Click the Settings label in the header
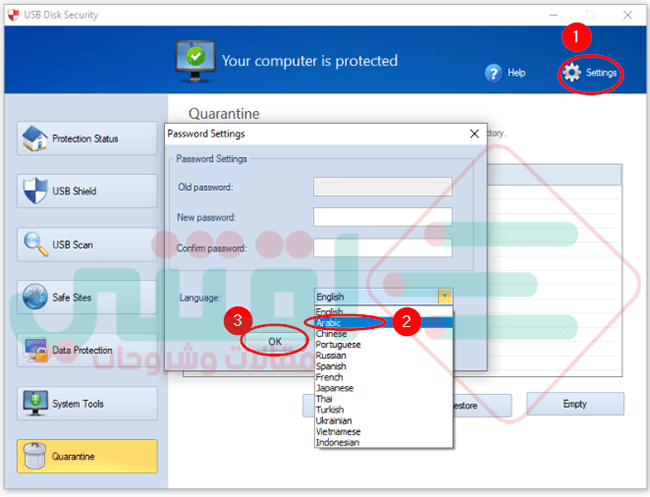650x497 pixels. click(x=601, y=73)
